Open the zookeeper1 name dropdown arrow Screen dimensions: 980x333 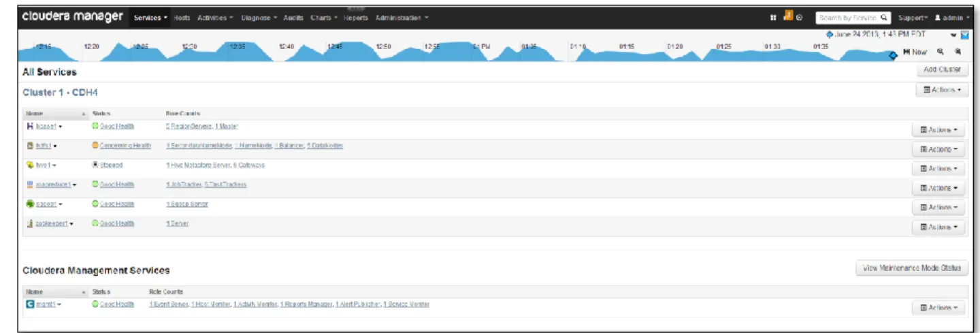click(x=71, y=223)
